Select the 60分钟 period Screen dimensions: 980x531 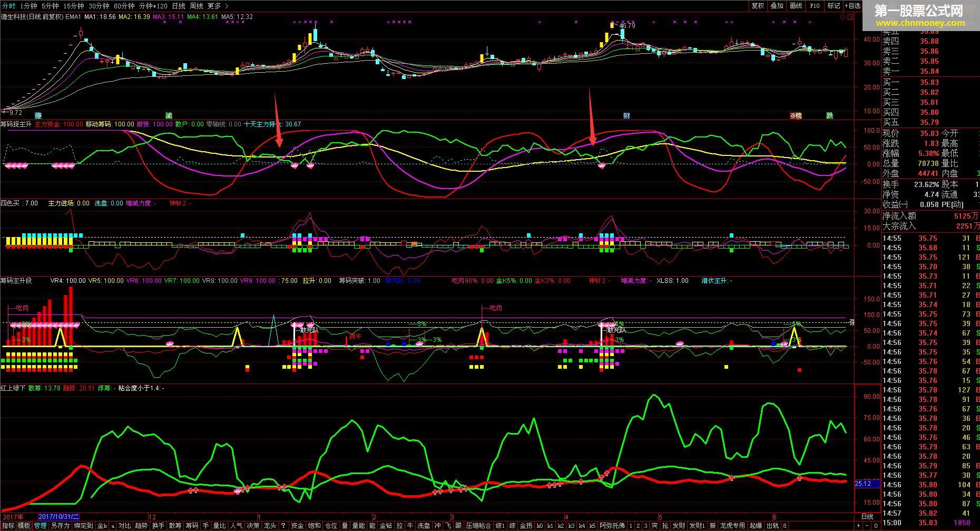(124, 6)
